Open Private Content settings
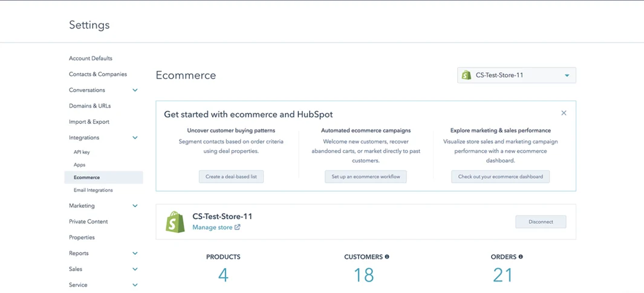This screenshot has width=644, height=293. pos(88,222)
